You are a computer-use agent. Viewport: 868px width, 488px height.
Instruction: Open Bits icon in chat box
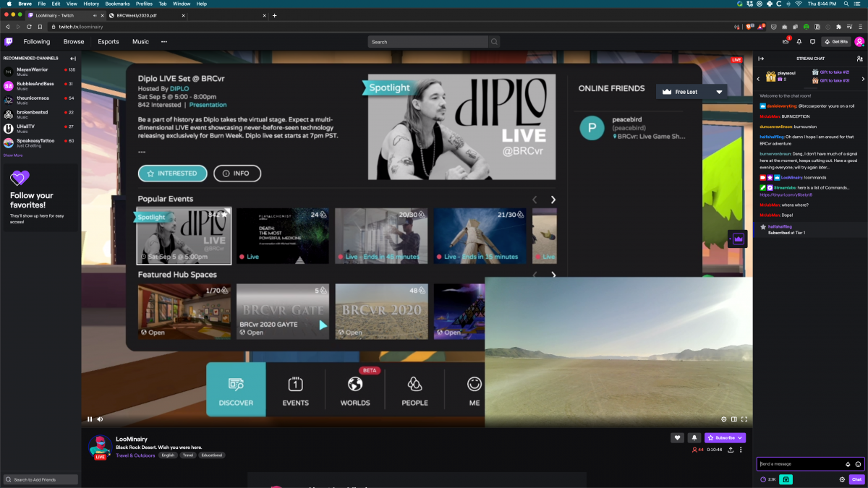(848, 464)
